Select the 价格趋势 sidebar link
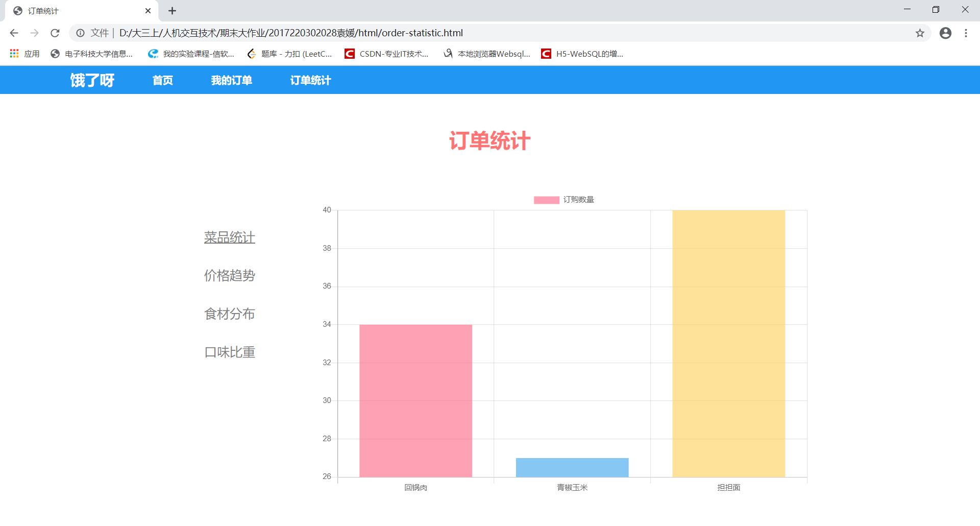The image size is (980, 526). [229, 275]
